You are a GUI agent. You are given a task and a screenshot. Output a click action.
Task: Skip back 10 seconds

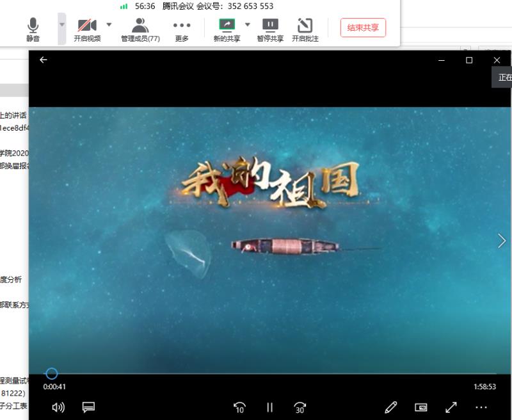coord(240,407)
